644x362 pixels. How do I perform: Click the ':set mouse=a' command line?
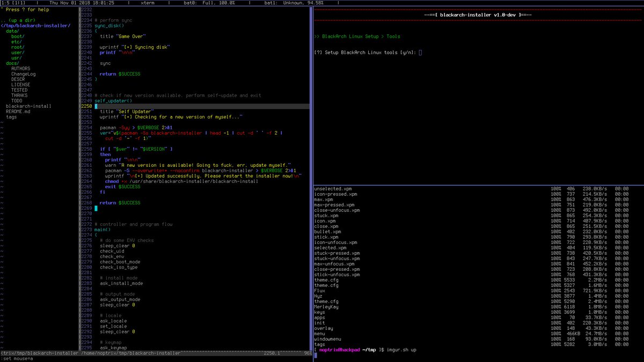tap(17, 358)
